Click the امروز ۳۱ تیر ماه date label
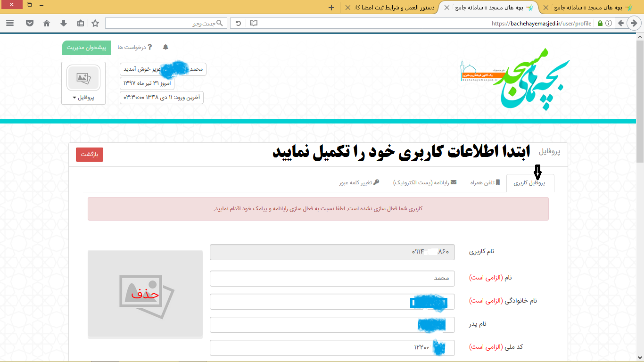 (x=147, y=83)
